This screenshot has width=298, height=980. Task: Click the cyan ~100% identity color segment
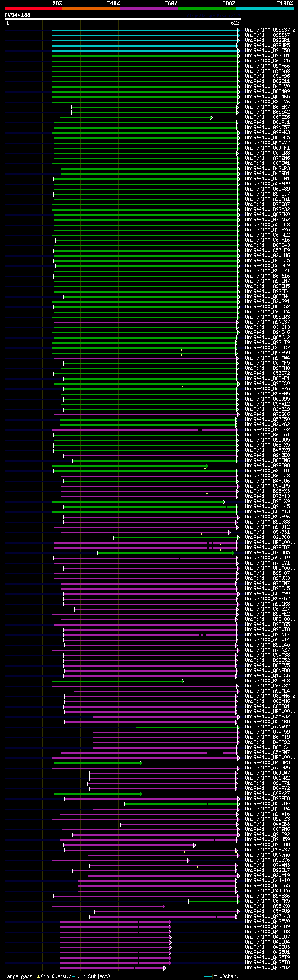tap(264, 8)
